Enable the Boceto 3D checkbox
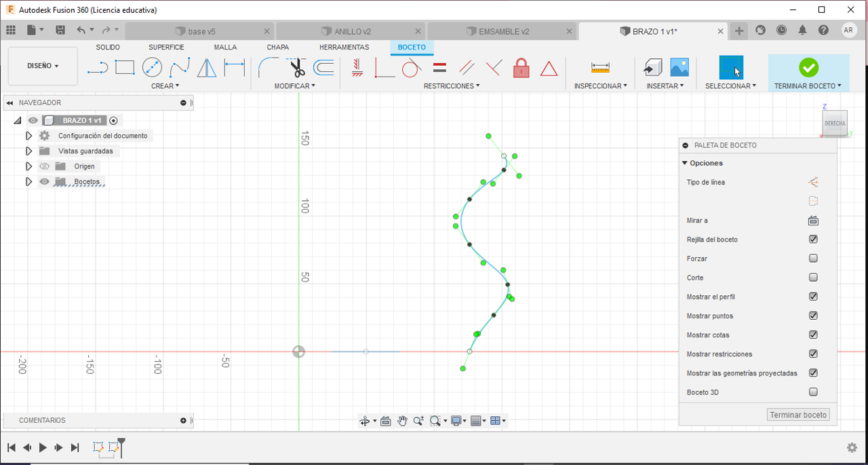Viewport: 868px width, 465px height. [x=813, y=392]
